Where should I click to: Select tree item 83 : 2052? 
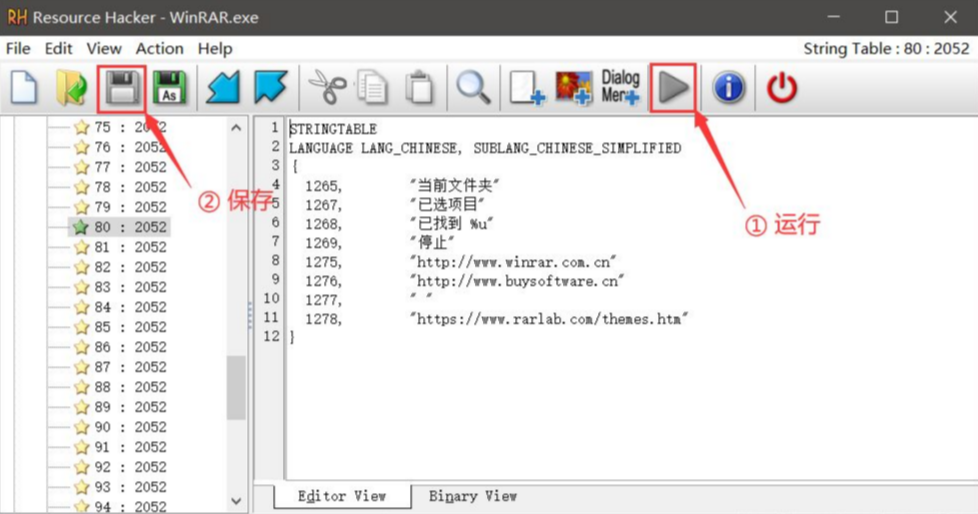click(x=120, y=287)
